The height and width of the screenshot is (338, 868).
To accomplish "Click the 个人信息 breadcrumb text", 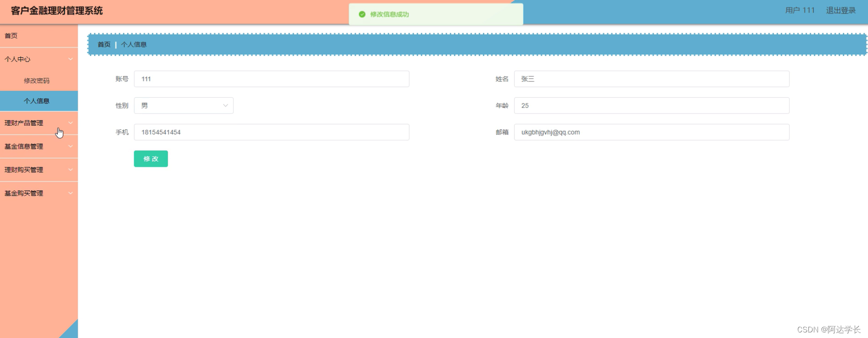I will coord(134,45).
